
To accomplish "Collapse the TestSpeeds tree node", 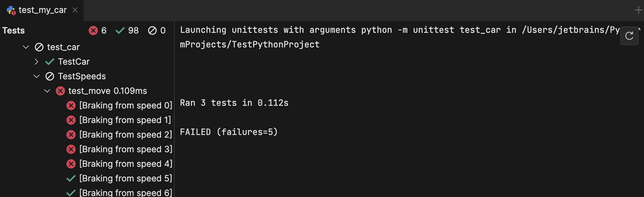I will point(37,76).
